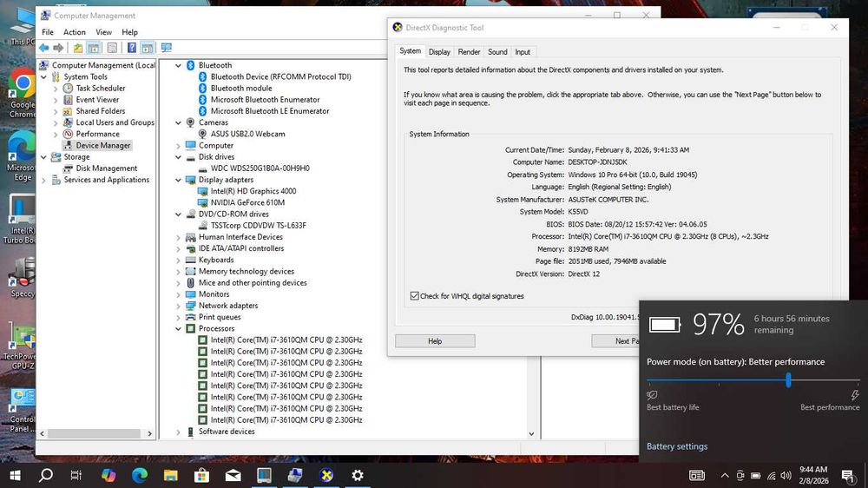Click Best battery life leaf icon

[x=652, y=395]
